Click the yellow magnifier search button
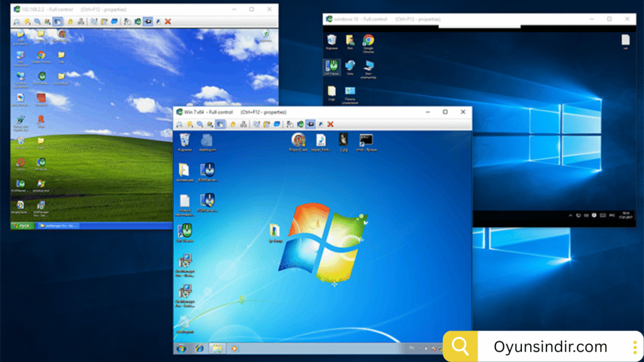 pos(460,346)
